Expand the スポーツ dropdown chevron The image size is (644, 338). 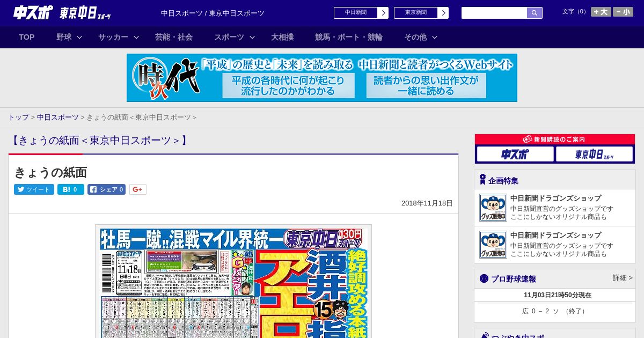252,37
